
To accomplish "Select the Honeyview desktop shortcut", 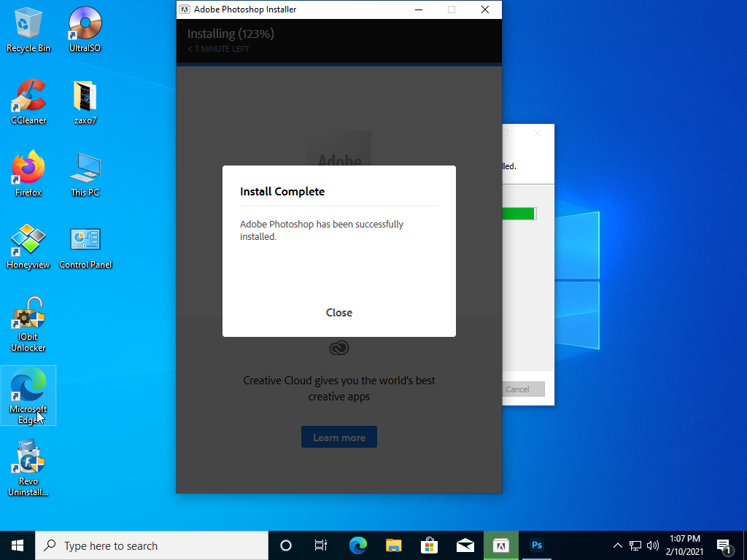I will pyautogui.click(x=28, y=246).
